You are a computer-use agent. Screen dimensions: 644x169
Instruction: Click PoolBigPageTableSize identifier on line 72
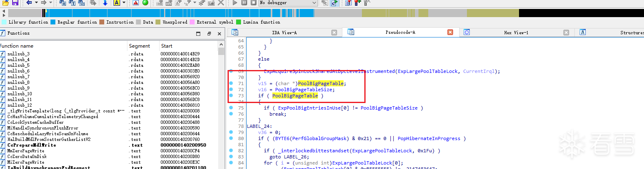(304, 90)
